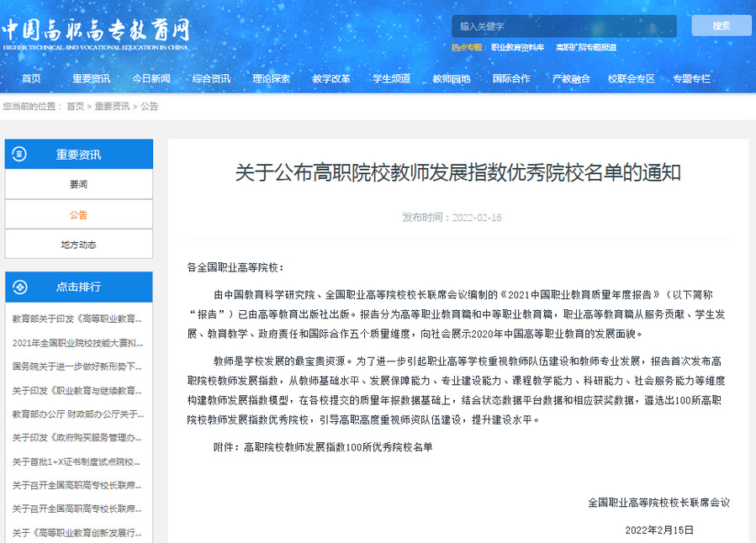The height and width of the screenshot is (543, 756).
Task: Open the 2021年全国职业院校技能大赛 ranked article
Action: coord(77,343)
